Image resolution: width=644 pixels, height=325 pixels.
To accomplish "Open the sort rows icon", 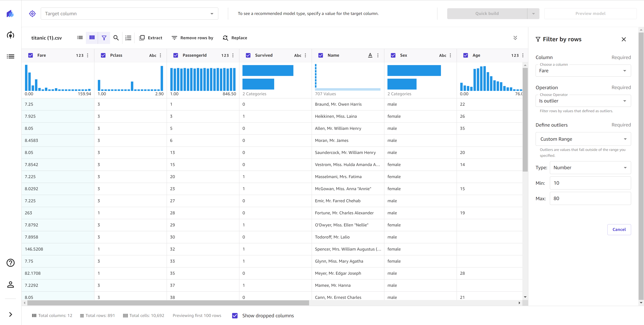I will coord(128,38).
